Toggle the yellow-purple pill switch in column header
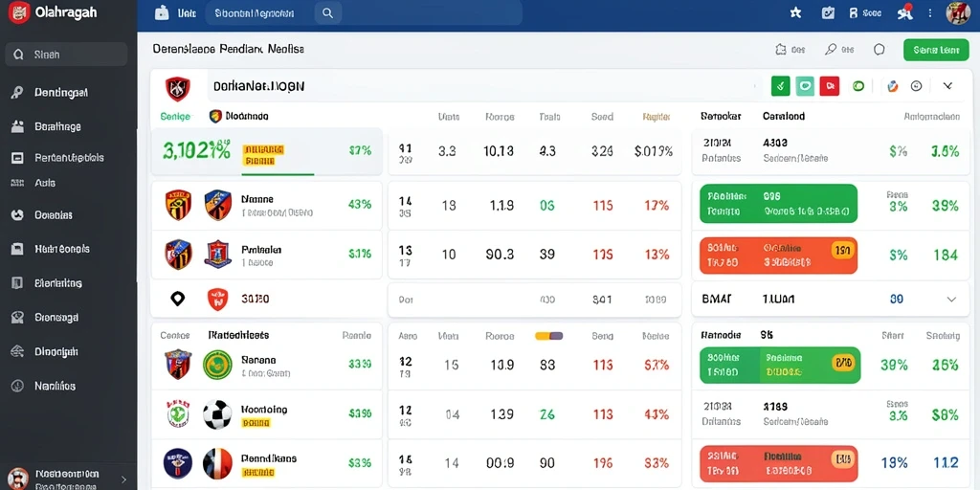 pos(548,336)
